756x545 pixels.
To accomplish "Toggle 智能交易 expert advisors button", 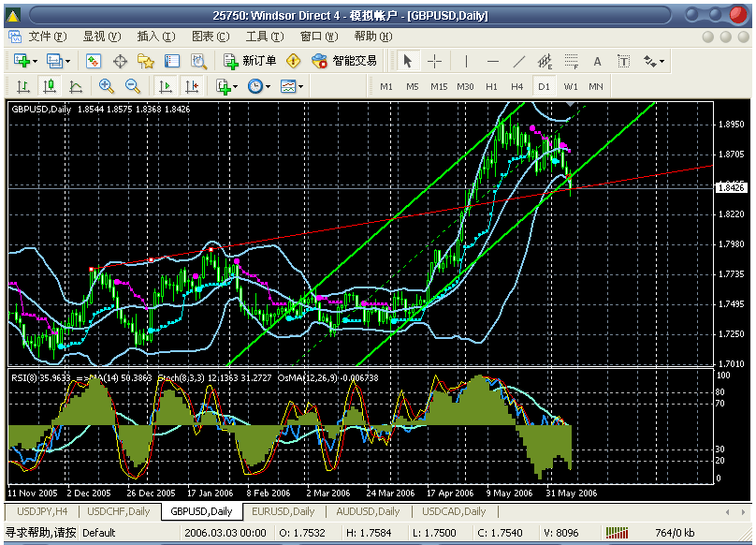I will [x=344, y=61].
